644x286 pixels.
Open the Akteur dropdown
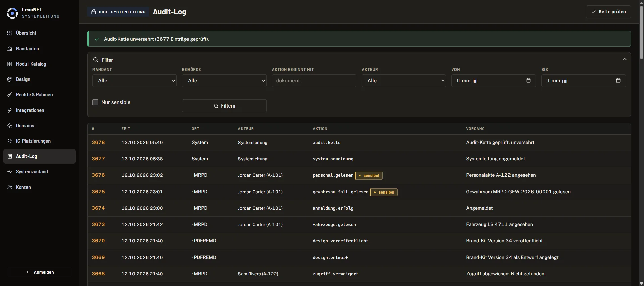(404, 81)
